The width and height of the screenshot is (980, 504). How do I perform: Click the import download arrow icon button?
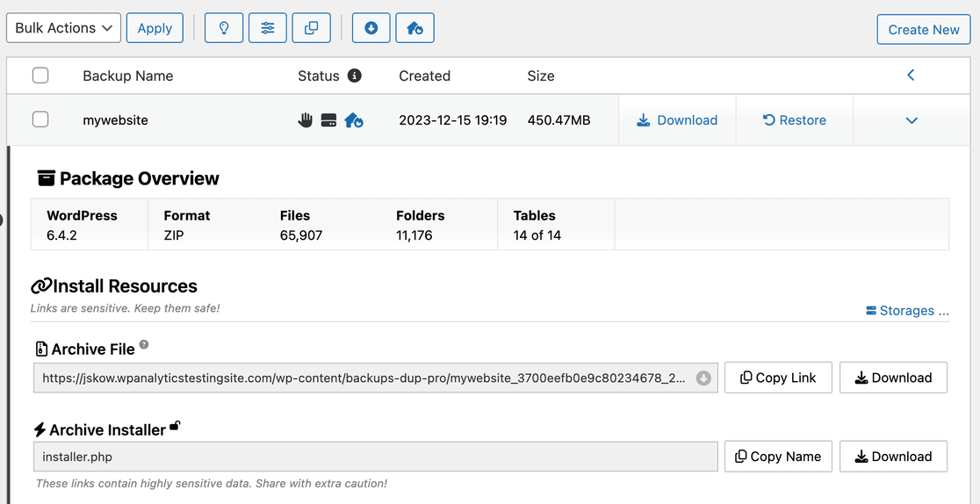[371, 28]
